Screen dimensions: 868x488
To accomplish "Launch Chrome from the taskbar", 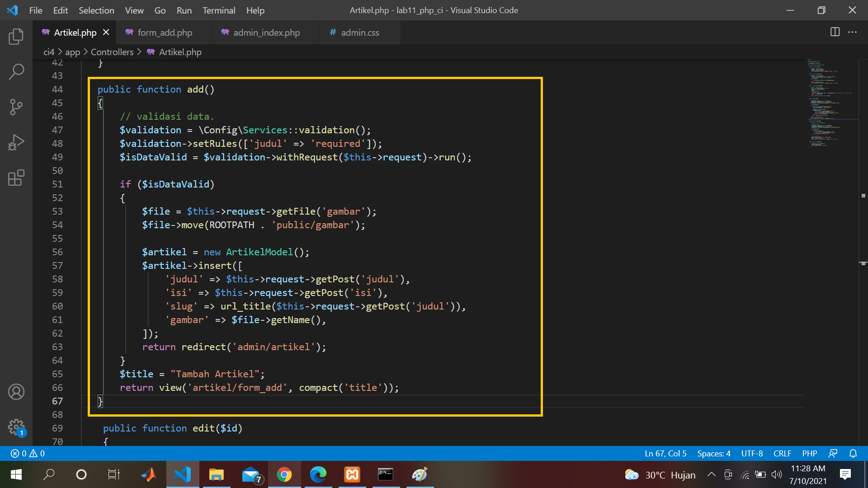I will (x=284, y=474).
